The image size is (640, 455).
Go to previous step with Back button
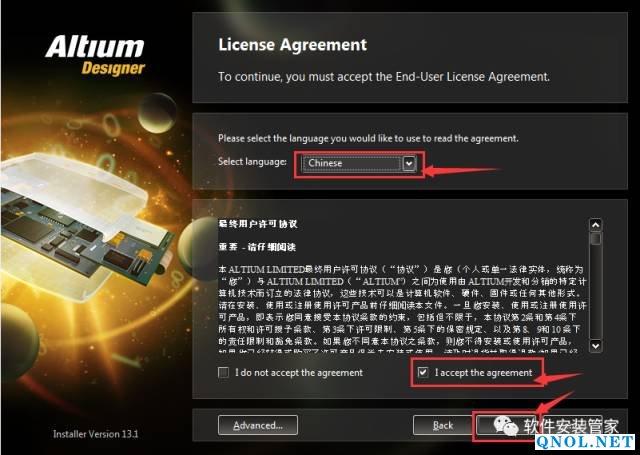(x=443, y=425)
